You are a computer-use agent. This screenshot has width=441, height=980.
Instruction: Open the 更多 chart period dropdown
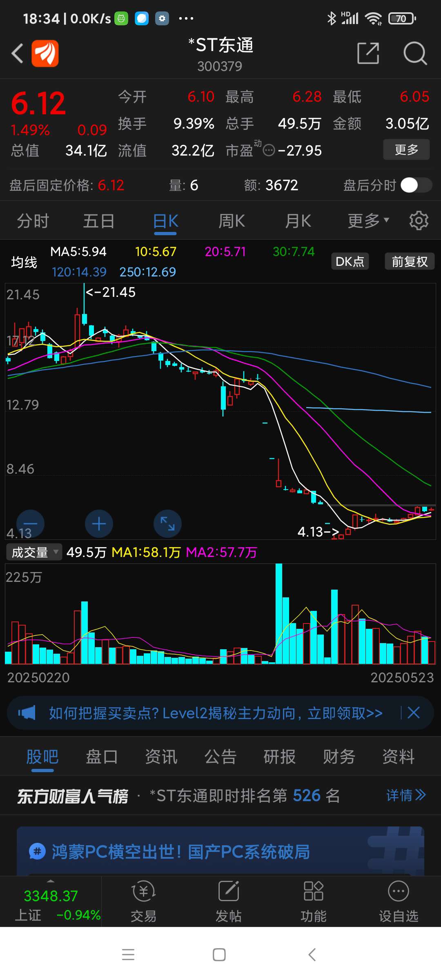[368, 221]
